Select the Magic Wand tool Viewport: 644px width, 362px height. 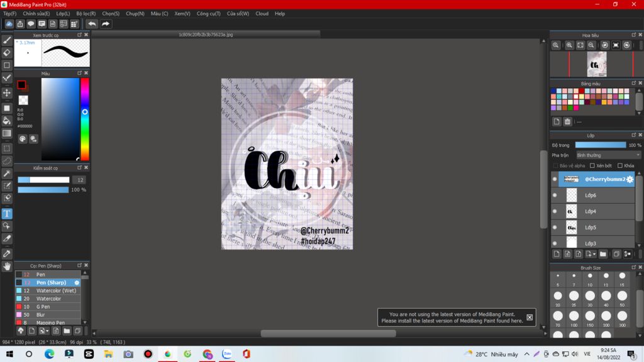pyautogui.click(x=7, y=173)
